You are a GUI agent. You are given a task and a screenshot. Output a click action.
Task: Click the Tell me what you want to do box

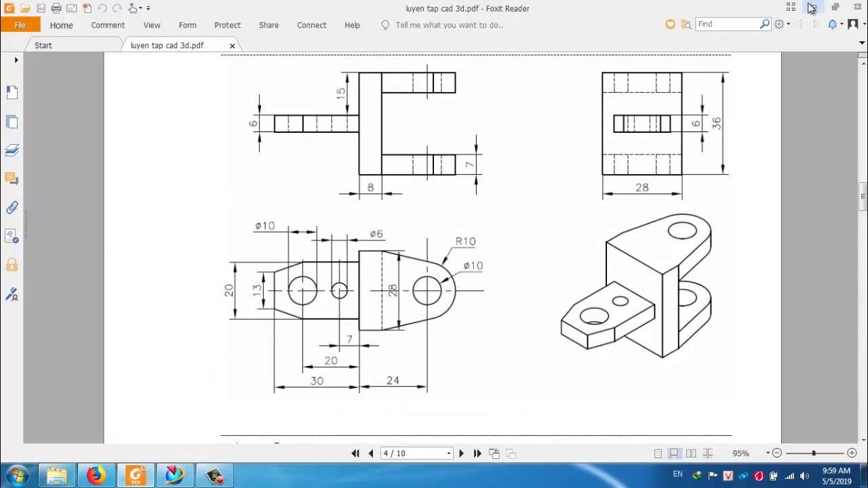(x=449, y=25)
